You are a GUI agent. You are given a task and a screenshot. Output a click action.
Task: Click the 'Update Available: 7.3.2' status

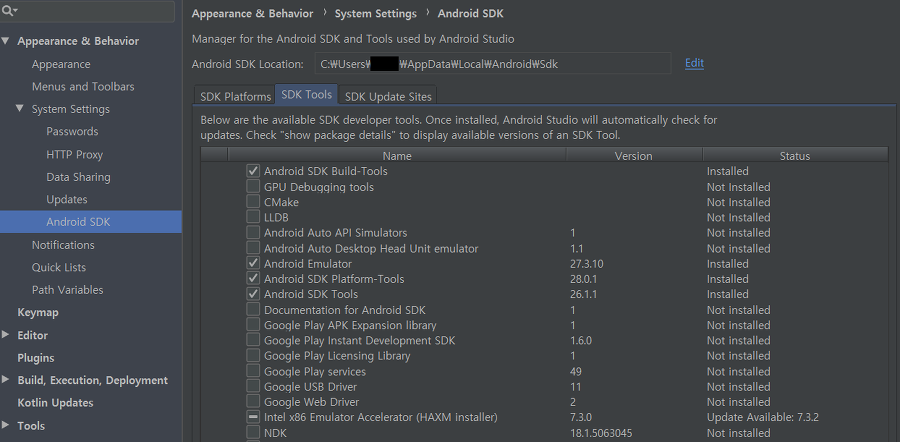click(x=763, y=417)
